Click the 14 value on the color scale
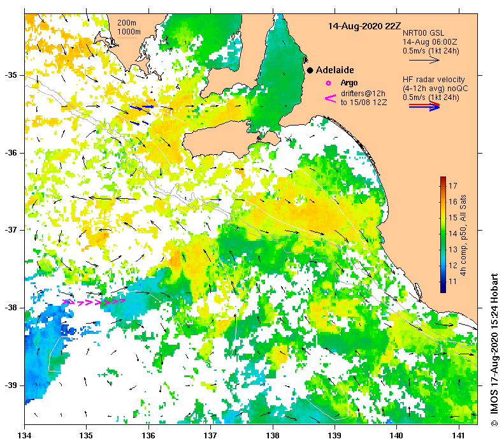504x446 pixels. [453, 234]
